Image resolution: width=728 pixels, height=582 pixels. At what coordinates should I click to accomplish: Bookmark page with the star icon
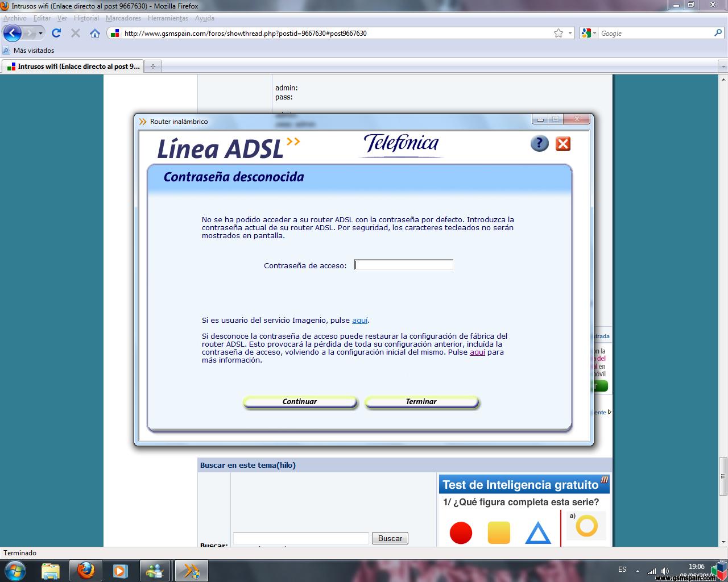pyautogui.click(x=559, y=33)
